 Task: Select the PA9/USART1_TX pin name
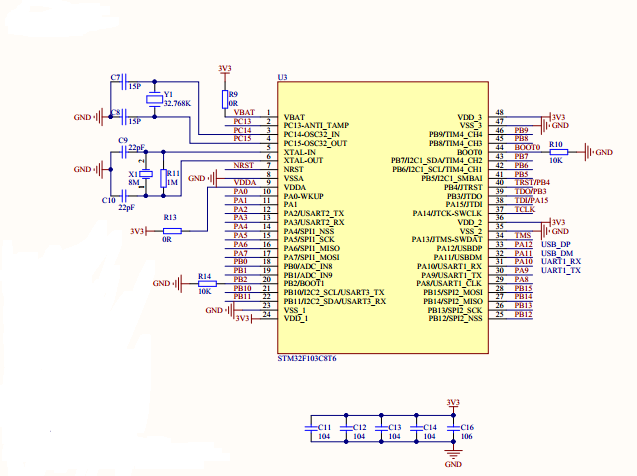(451, 275)
